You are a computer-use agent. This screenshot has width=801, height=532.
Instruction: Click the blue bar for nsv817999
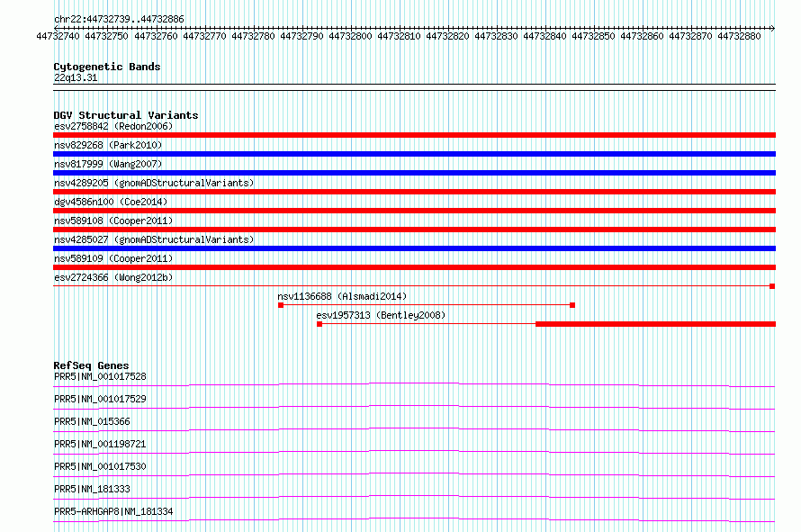click(x=414, y=173)
